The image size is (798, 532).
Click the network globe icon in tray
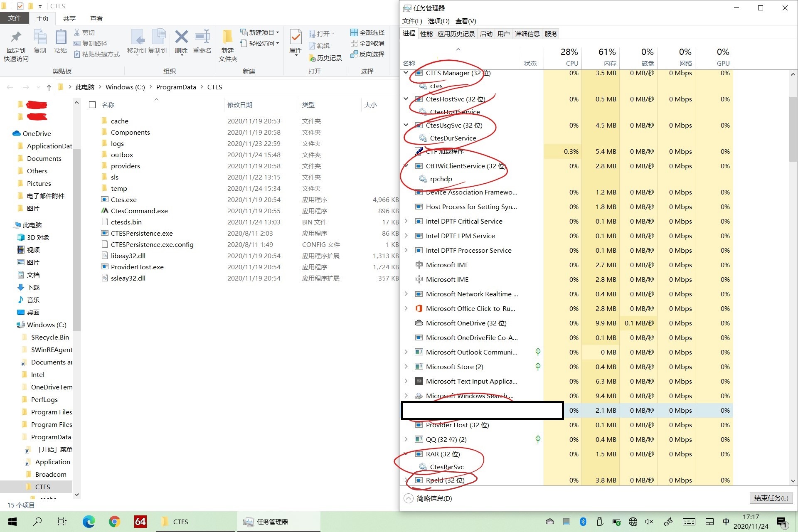tap(633, 522)
